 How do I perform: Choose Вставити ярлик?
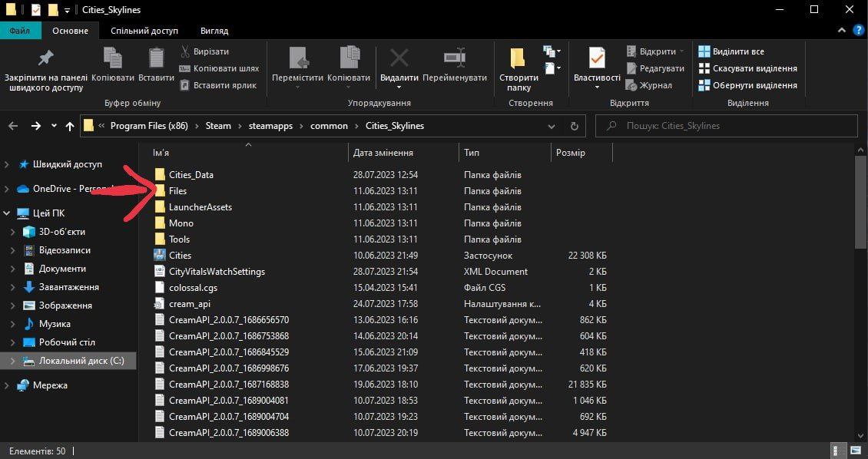click(218, 85)
